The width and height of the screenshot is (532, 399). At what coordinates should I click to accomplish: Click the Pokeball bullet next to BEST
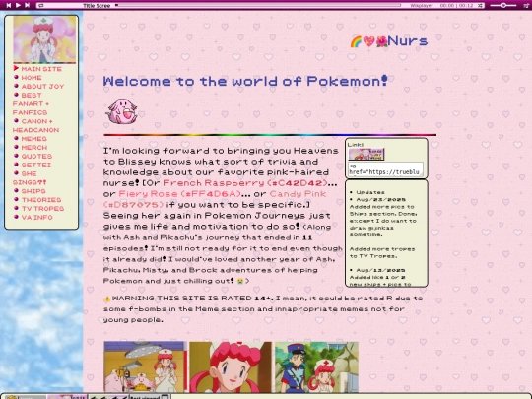tap(16, 95)
